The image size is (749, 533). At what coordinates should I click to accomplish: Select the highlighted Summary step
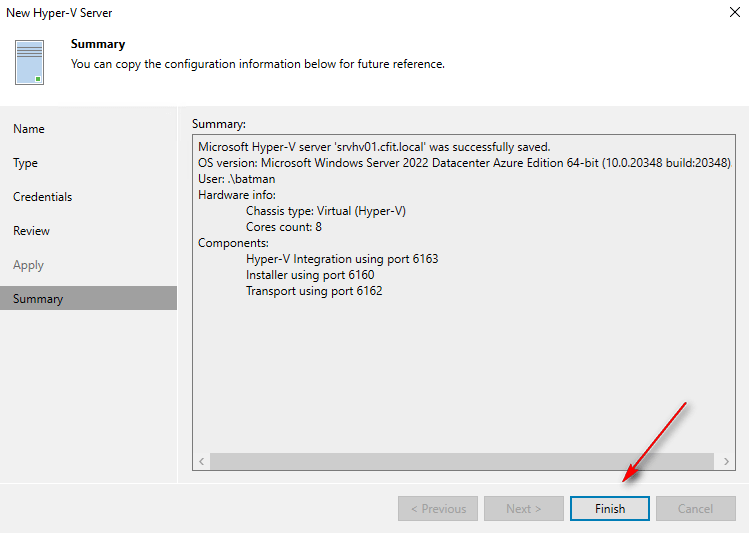38,299
